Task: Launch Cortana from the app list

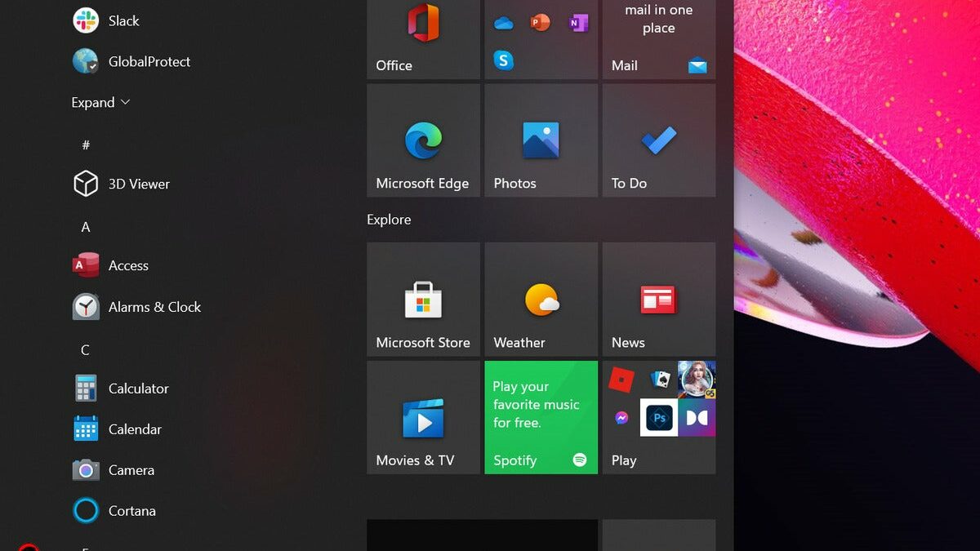Action: click(131, 511)
